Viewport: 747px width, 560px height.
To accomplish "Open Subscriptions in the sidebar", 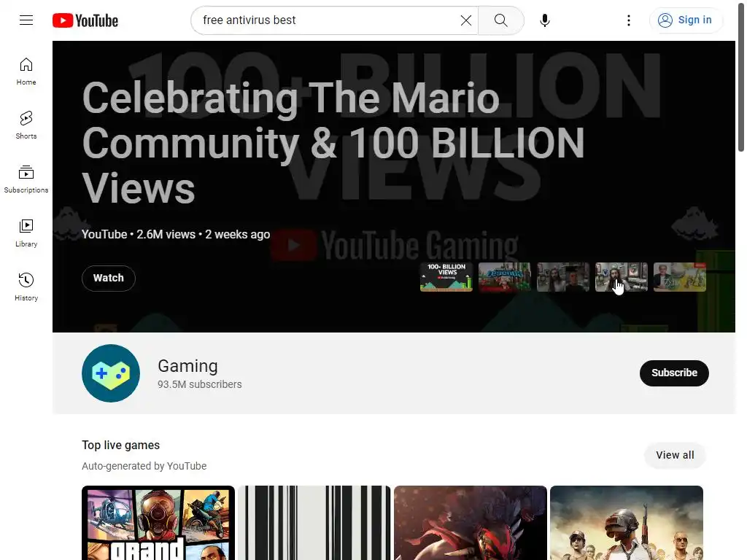I will tap(26, 179).
